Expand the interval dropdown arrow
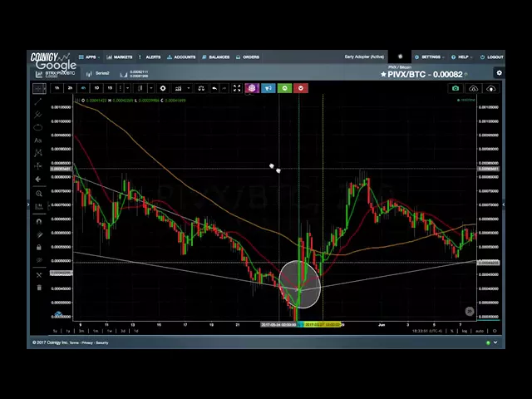 (x=127, y=88)
